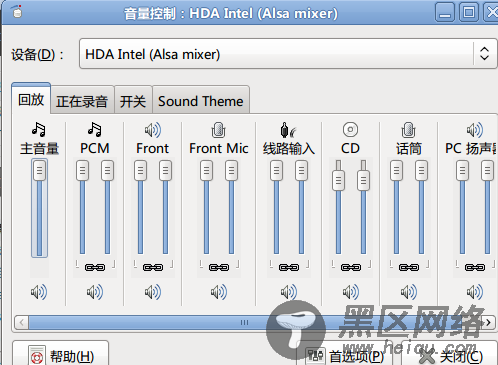Click the Front Mic left slider handle

click(x=206, y=170)
